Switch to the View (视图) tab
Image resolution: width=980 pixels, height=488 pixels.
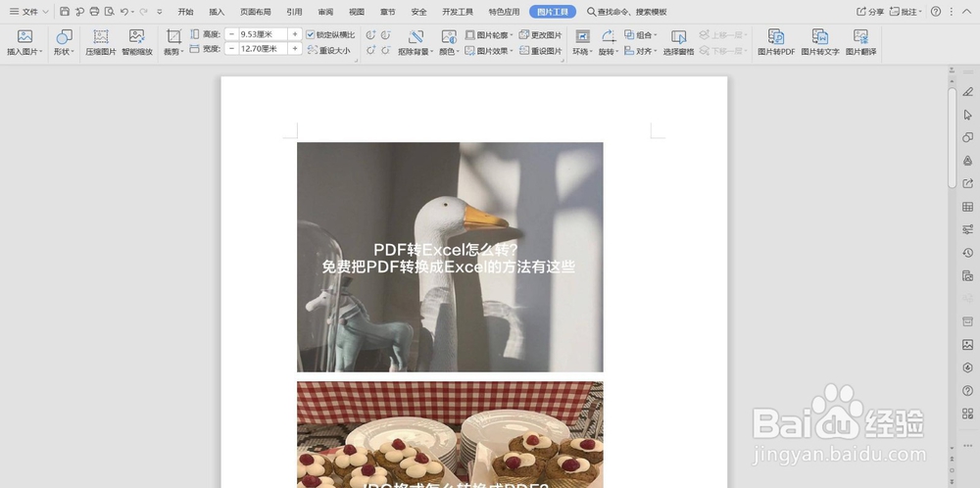[357, 12]
